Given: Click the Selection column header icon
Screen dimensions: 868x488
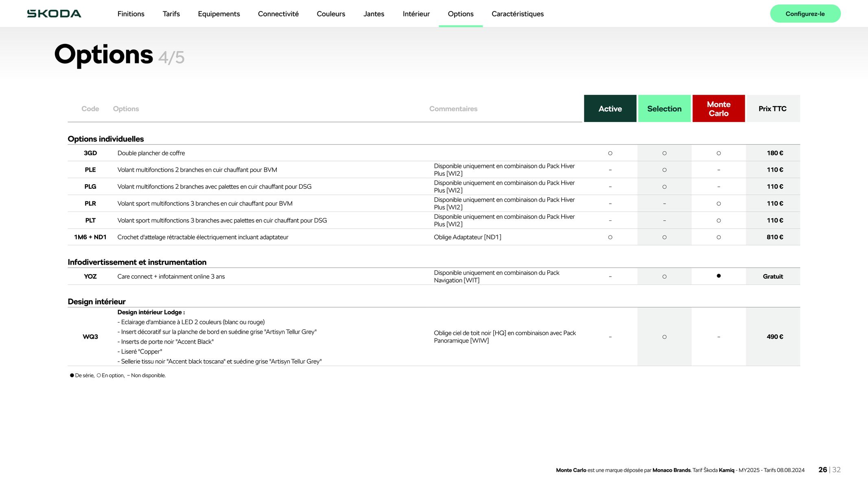Looking at the screenshot, I should click(664, 108).
